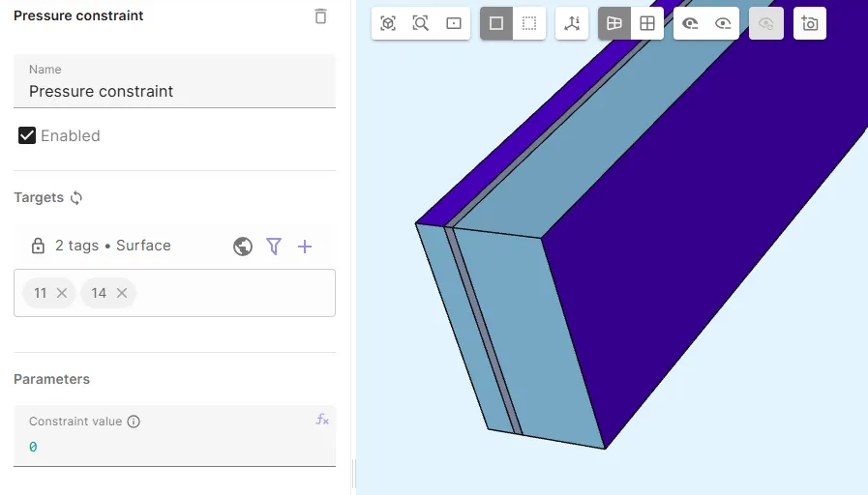
Task: Open the globe icon in Targets
Action: coord(243,247)
